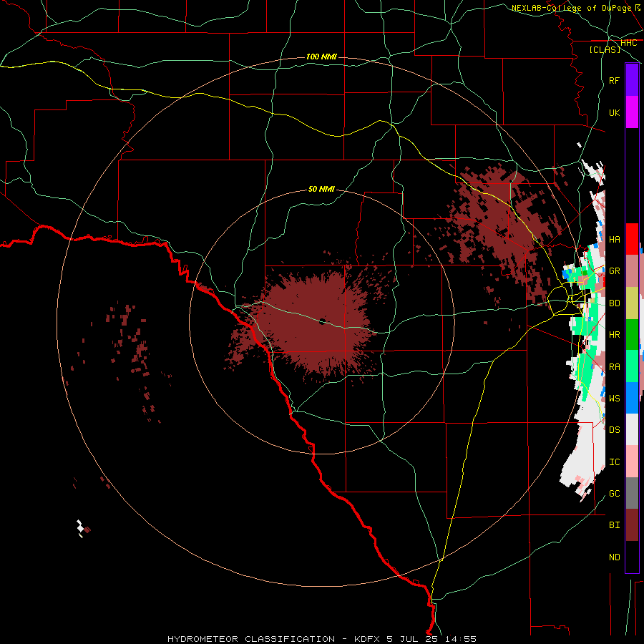Select the GR legend label

pos(614,271)
